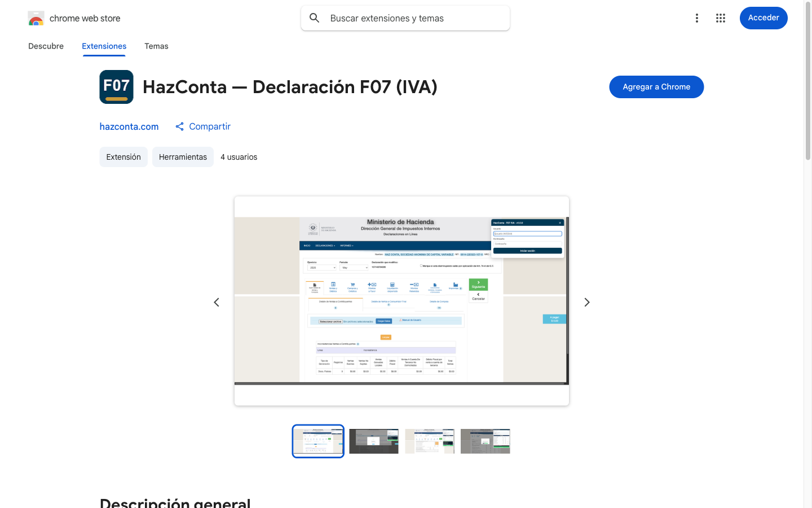Screen dimensions: 812x508
Task: Click the search magnifier icon
Action: pos(315,18)
